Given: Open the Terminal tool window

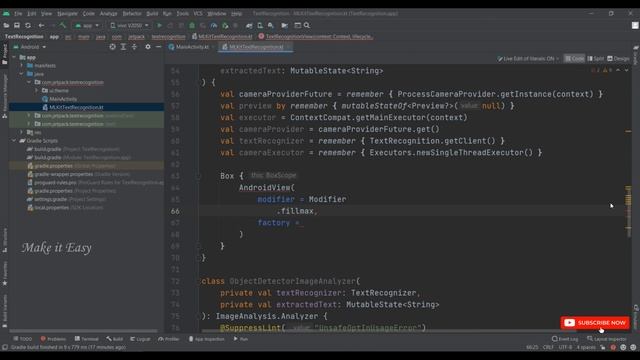Looking at the screenshot, I should [87, 339].
